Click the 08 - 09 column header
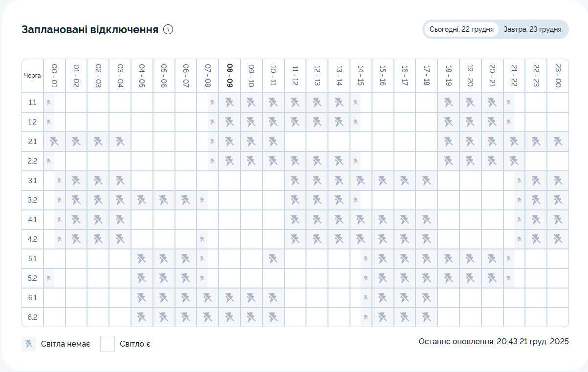This screenshot has height=372, width=588. point(229,76)
